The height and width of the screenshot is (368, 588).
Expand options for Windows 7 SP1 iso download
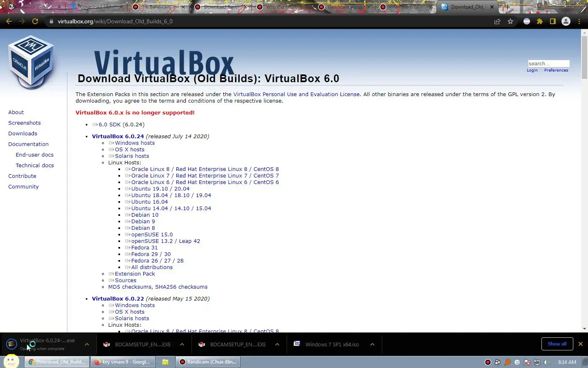point(372,344)
